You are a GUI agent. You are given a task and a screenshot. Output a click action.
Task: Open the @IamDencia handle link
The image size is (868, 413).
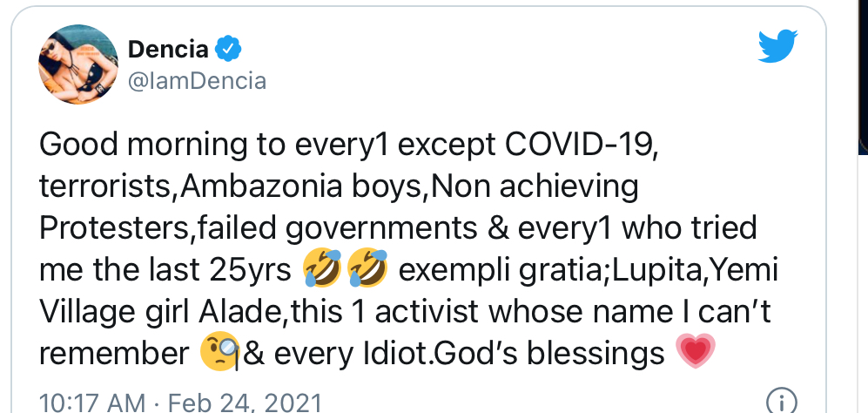coord(197,82)
